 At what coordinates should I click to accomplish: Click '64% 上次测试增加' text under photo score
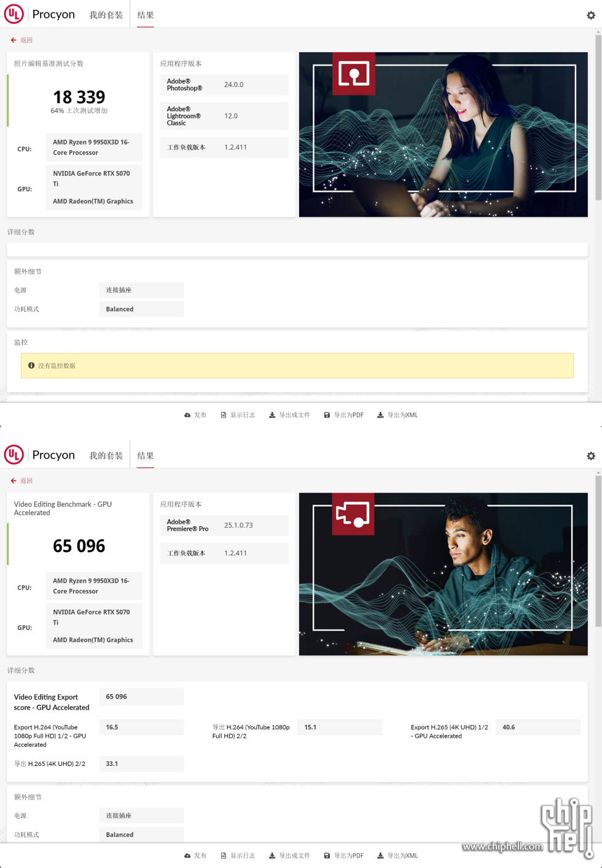point(79,111)
